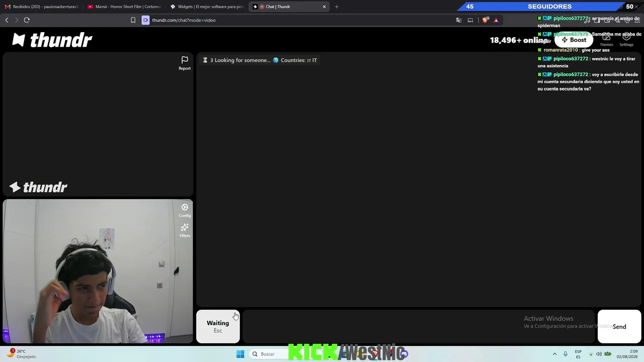Click the '18,496+ online' counter

point(519,40)
